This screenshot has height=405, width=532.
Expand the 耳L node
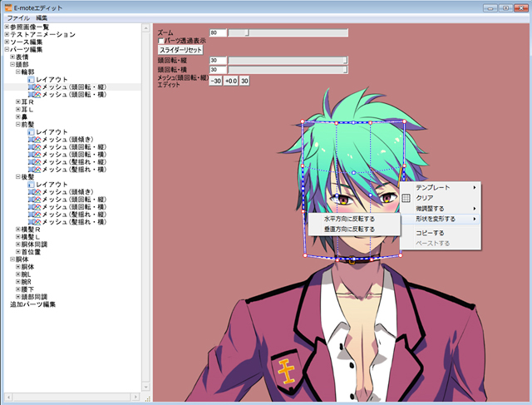[x=18, y=109]
